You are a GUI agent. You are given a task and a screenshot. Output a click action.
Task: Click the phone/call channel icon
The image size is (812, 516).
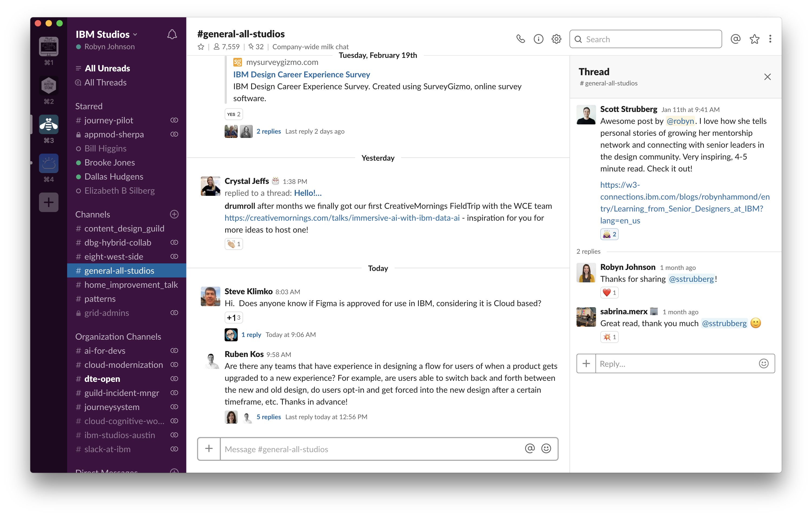click(x=520, y=39)
